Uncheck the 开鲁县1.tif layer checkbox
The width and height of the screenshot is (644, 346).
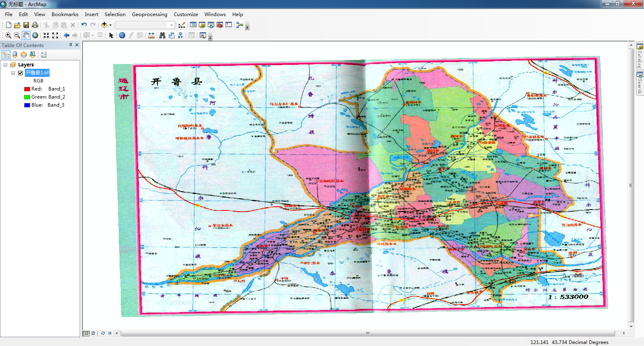(x=20, y=73)
